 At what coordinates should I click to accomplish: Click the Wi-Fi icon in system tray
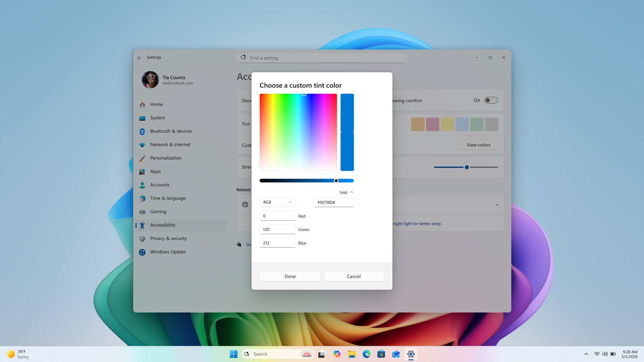tap(597, 354)
